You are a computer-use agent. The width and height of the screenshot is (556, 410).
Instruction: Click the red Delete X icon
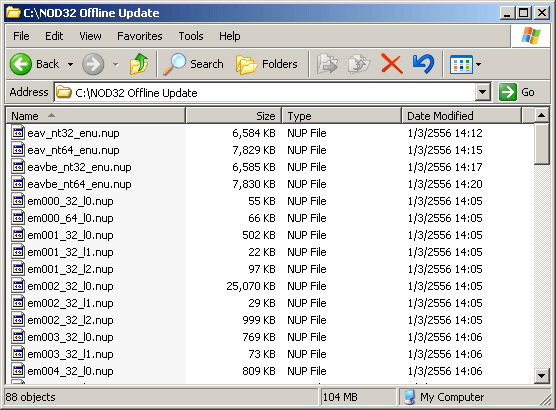tap(391, 64)
